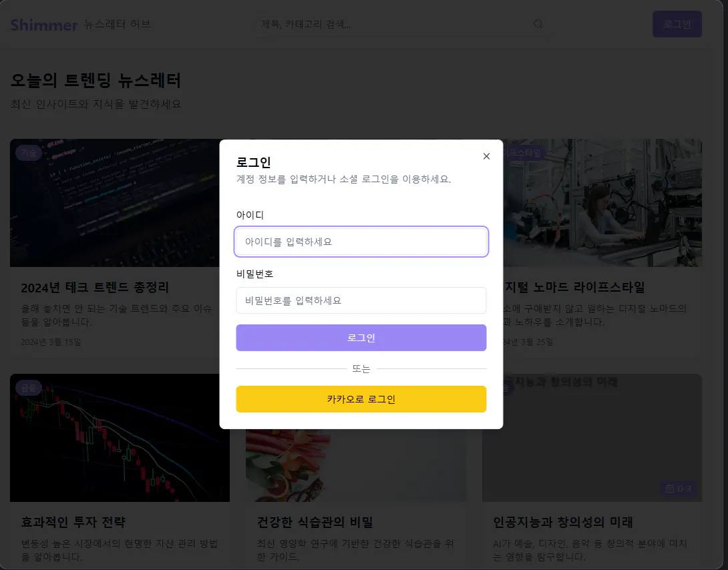Open the food thumbnail of 식습관 card
Image resolution: width=728 pixels, height=570 pixels.
pyautogui.click(x=355, y=465)
